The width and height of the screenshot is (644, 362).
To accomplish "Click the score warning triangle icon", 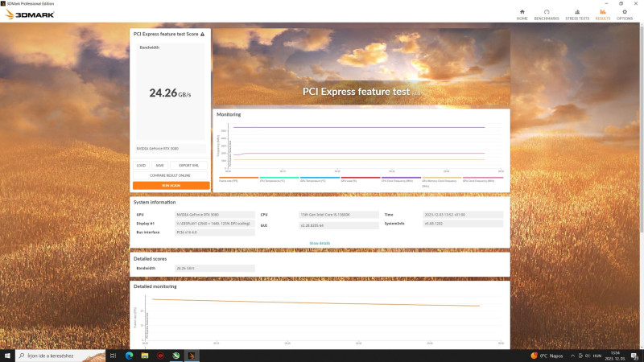I will 203,34.
